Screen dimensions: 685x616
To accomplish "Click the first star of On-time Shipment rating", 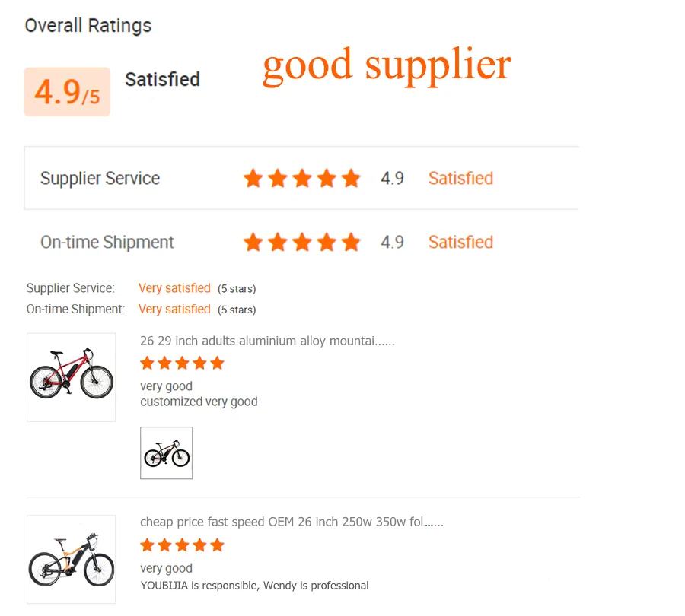I will point(253,242).
